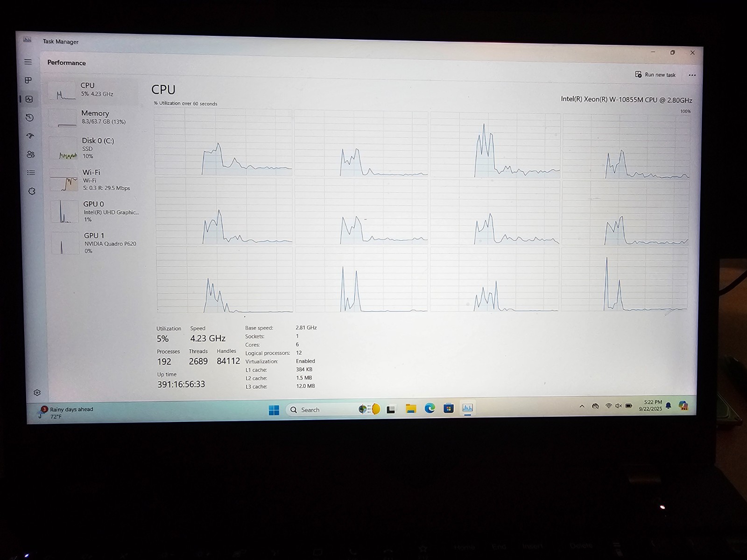Click the Threads count 2689
Screen dimensions: 747x560
coord(198,361)
